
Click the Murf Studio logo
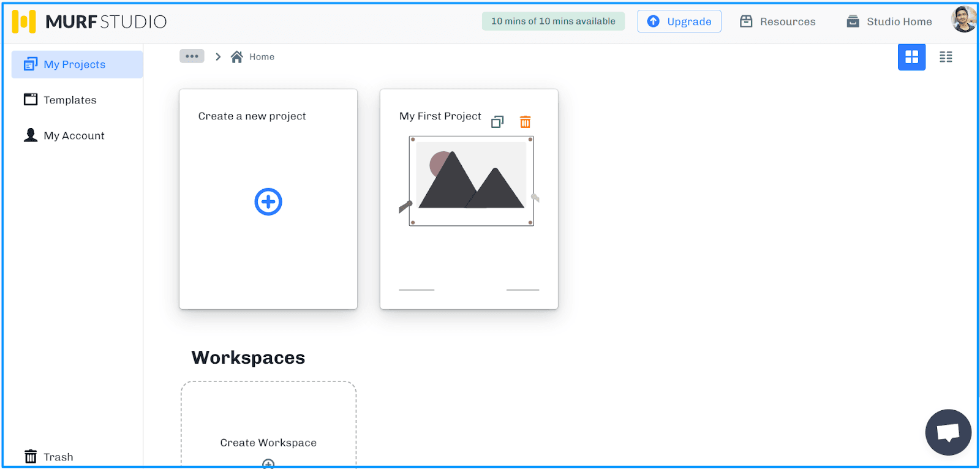coord(89,21)
